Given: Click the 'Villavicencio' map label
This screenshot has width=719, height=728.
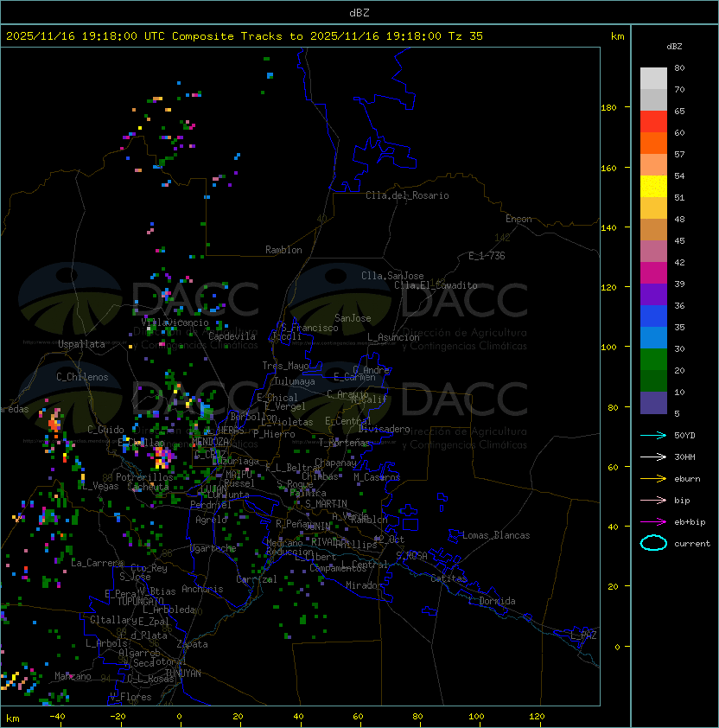Looking at the screenshot, I should pyautogui.click(x=175, y=322).
